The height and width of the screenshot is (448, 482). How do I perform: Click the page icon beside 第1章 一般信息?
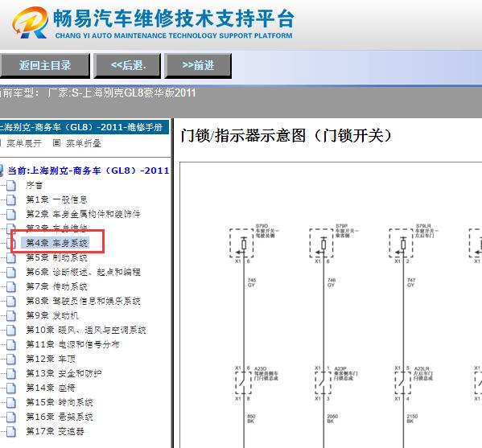[x=11, y=200]
